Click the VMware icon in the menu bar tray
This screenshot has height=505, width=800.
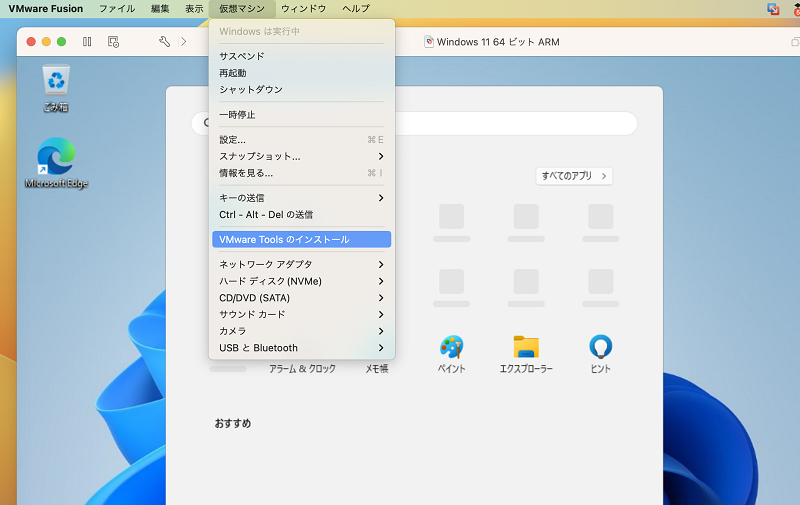(773, 9)
